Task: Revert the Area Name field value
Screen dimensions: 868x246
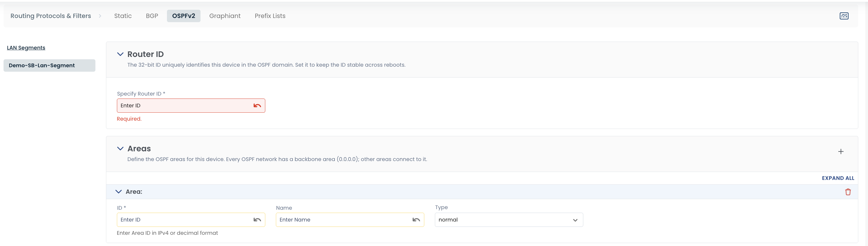Action: coord(416,220)
